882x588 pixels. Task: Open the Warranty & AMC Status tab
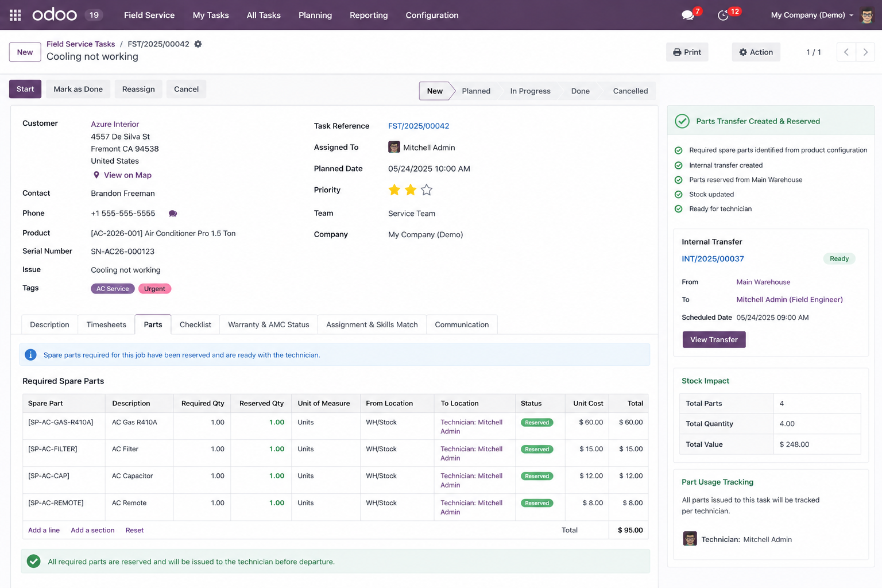269,324
